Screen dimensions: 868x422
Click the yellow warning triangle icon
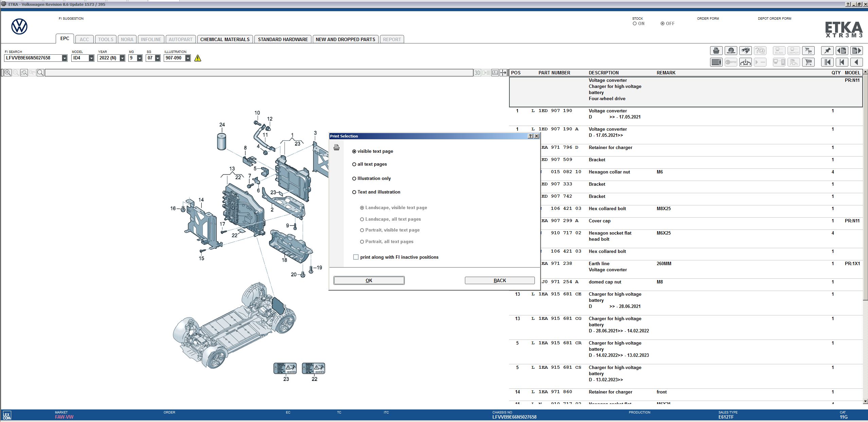tap(198, 58)
